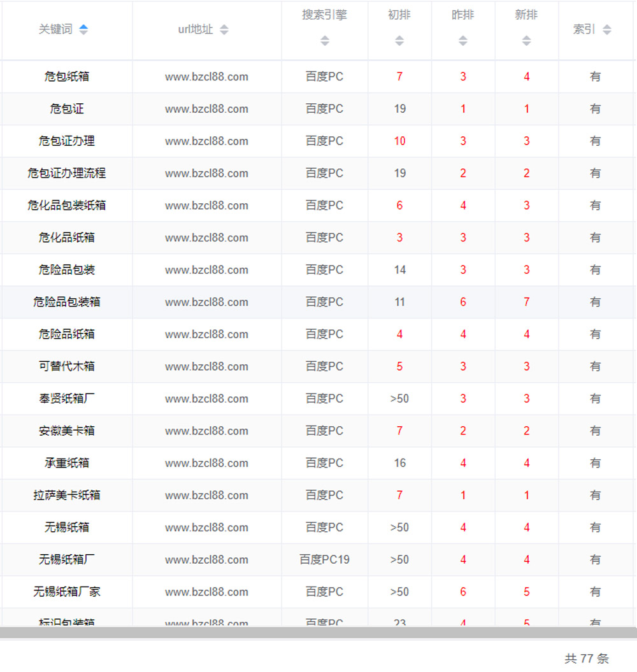Image resolution: width=637 pixels, height=672 pixels.
Task: Select the 危险品包装箱 keyword cell
Action: (67, 302)
